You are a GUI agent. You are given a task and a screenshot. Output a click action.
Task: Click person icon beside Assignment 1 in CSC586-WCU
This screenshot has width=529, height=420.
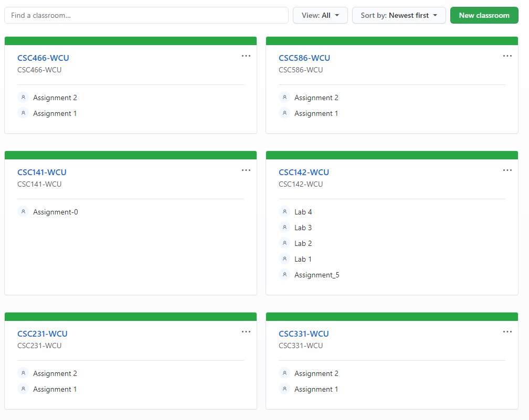click(284, 113)
